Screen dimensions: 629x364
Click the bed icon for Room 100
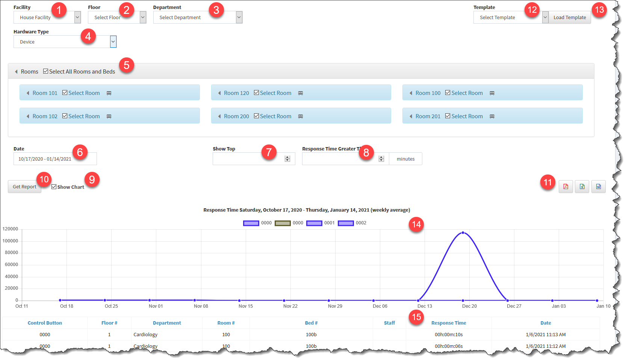tap(492, 93)
